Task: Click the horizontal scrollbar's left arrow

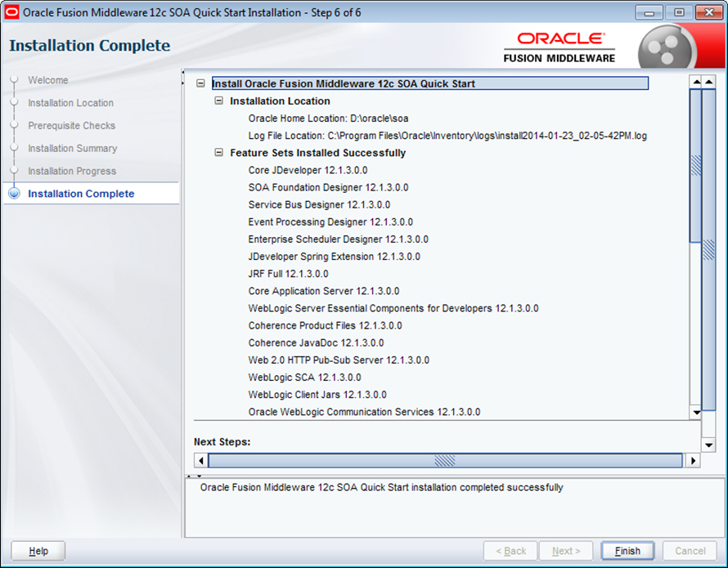Action: click(200, 461)
